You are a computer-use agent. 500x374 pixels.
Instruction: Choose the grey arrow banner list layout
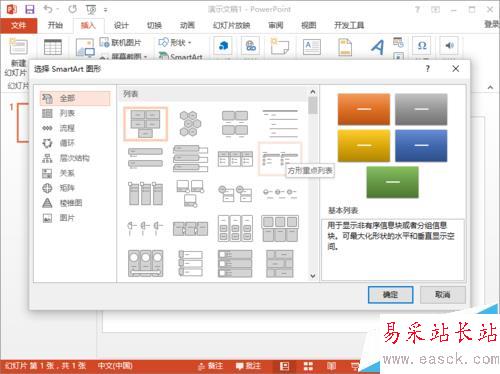pyautogui.click(x=190, y=229)
